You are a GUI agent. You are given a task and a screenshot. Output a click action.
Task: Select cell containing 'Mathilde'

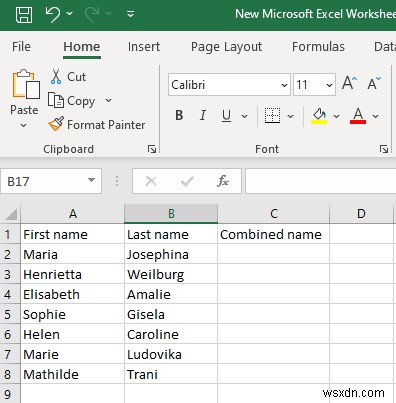(72, 374)
